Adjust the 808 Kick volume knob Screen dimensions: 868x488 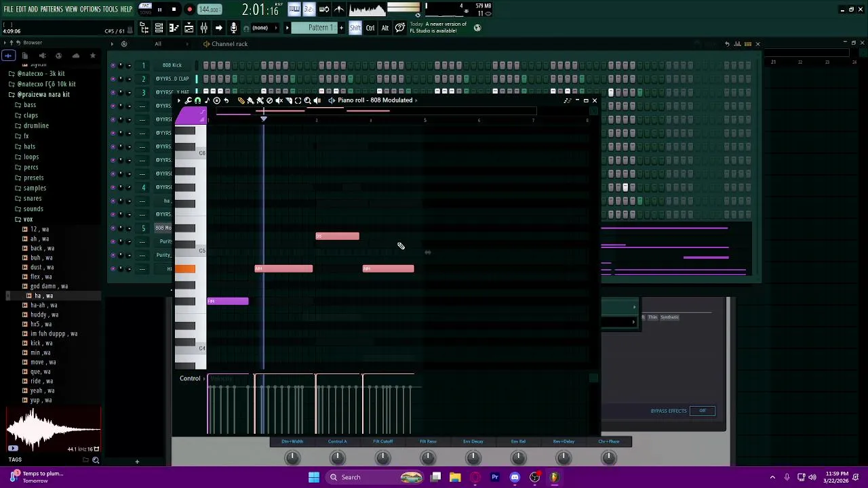tap(129, 65)
